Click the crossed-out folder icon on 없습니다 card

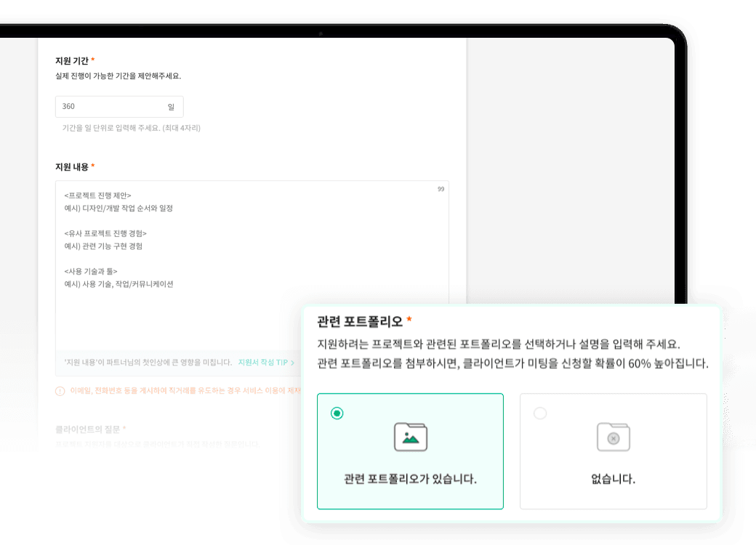pyautogui.click(x=613, y=437)
